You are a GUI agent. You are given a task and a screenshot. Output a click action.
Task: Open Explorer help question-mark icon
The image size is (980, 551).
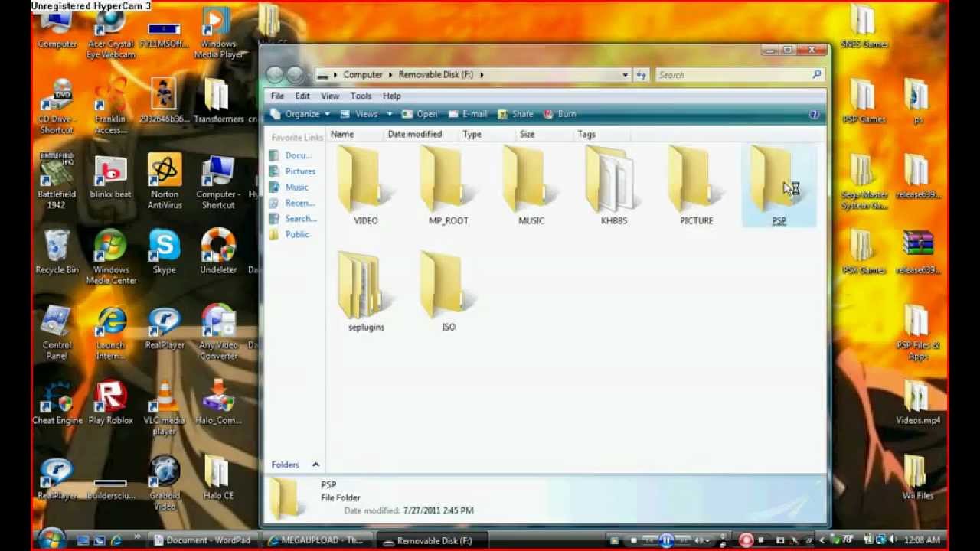pyautogui.click(x=814, y=114)
